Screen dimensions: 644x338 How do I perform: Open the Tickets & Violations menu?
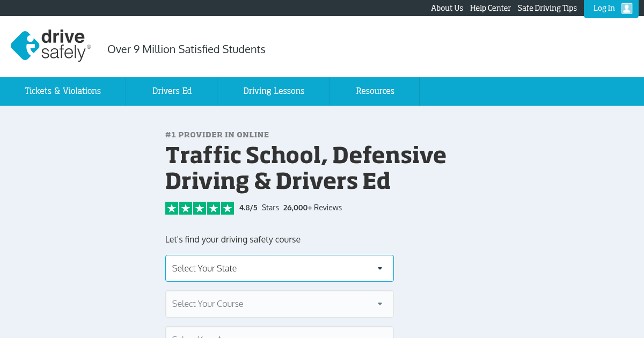tap(63, 91)
